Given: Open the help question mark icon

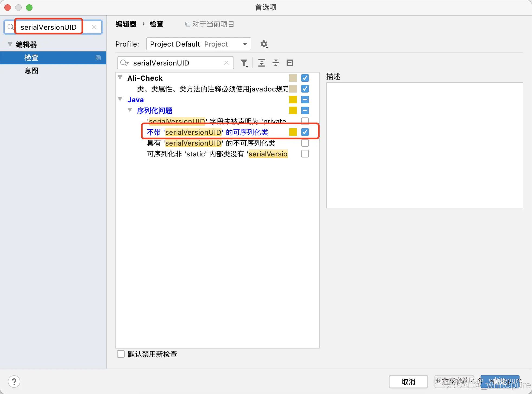Looking at the screenshot, I should coord(14,382).
